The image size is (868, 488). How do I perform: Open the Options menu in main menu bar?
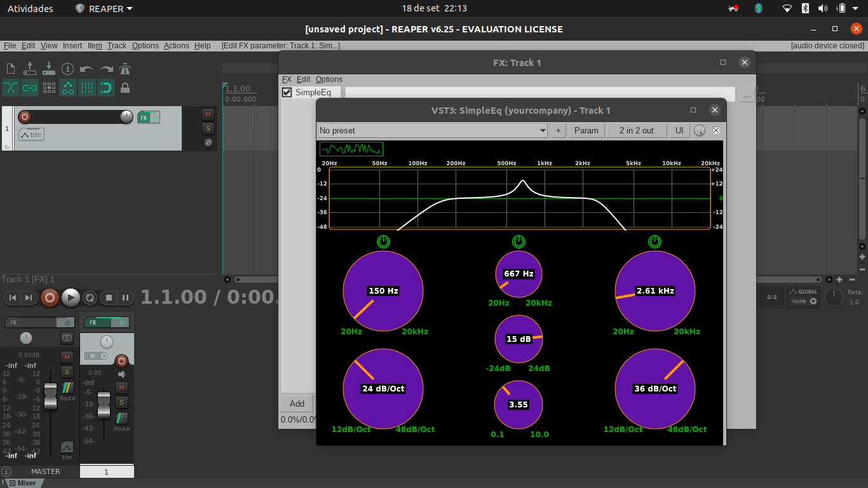coord(146,46)
